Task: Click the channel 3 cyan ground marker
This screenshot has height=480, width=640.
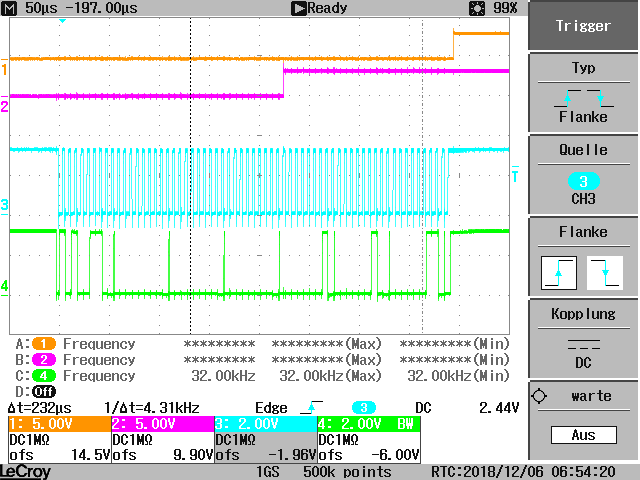Action: [4, 205]
